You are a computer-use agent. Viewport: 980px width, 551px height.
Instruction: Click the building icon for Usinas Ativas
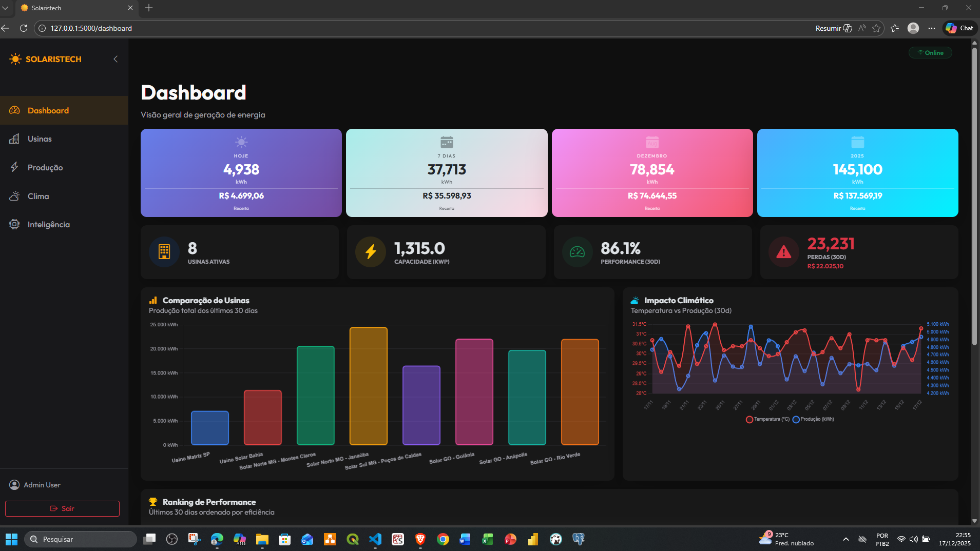pyautogui.click(x=164, y=252)
